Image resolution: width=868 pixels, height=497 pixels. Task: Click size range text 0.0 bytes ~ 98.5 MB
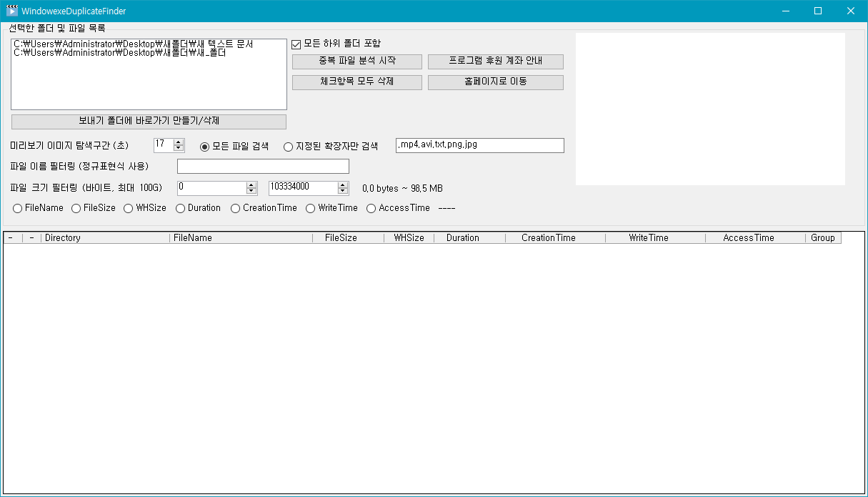402,189
